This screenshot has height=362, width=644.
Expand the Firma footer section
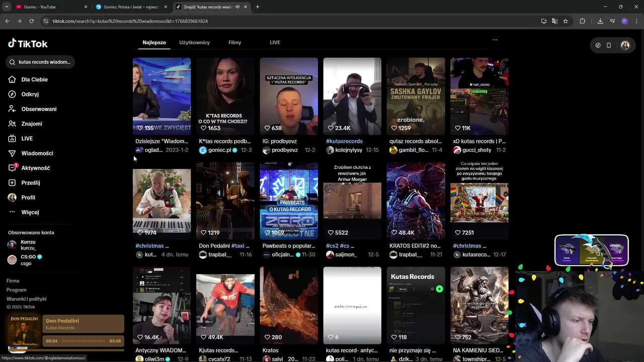13,281
